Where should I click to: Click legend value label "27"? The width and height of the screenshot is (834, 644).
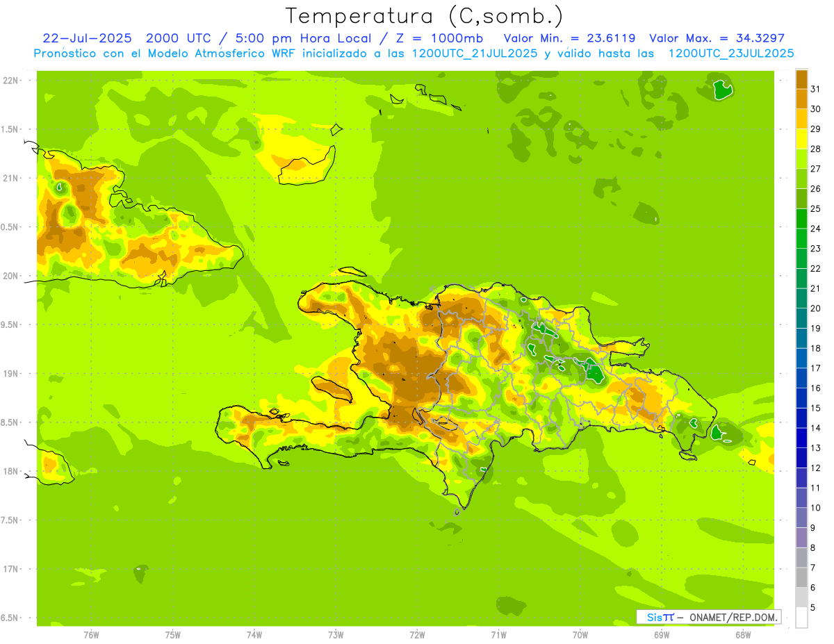click(x=815, y=169)
